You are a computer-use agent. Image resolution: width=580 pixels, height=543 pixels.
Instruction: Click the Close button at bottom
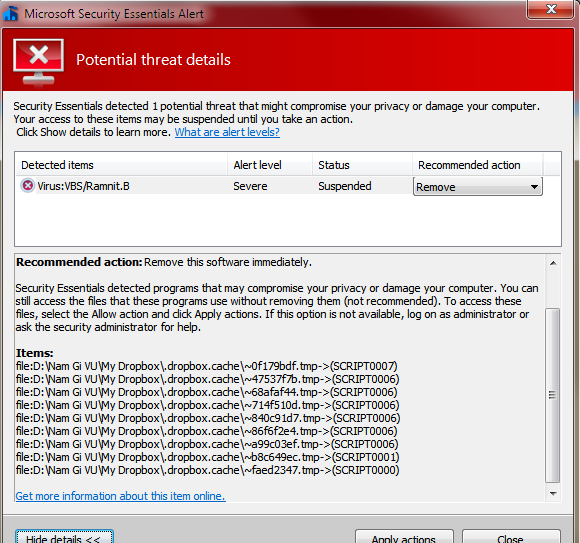coord(511,537)
